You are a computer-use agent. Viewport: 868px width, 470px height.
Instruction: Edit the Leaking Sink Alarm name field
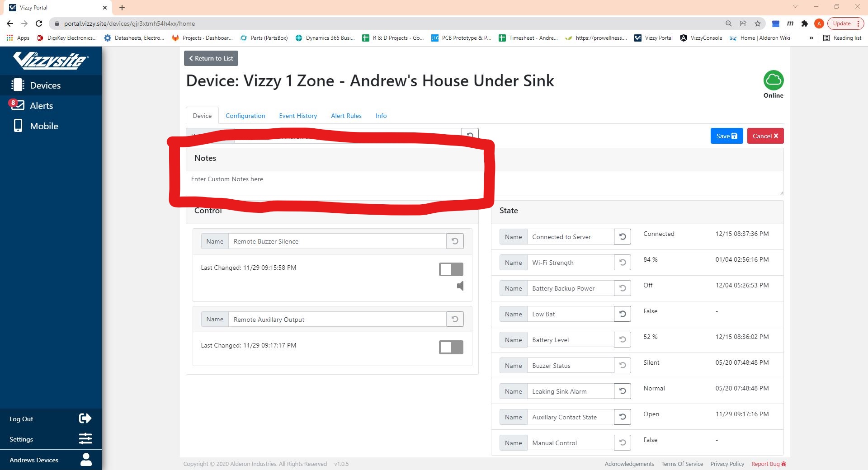click(571, 391)
